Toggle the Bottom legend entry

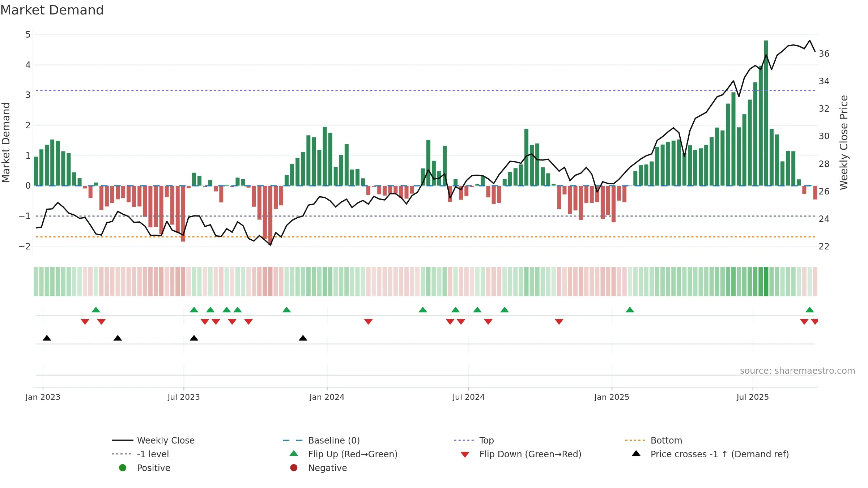pyautogui.click(x=654, y=440)
